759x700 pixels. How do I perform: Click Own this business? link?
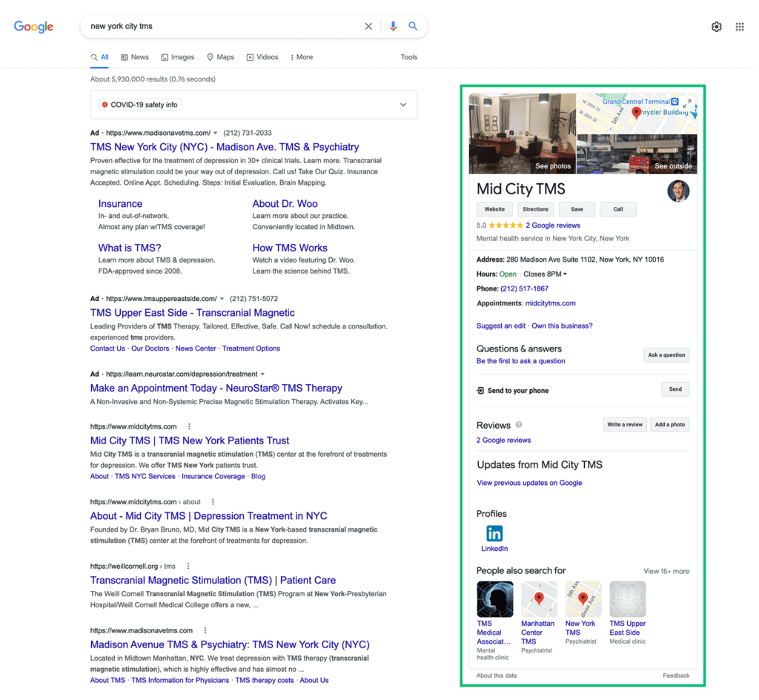[x=562, y=326]
